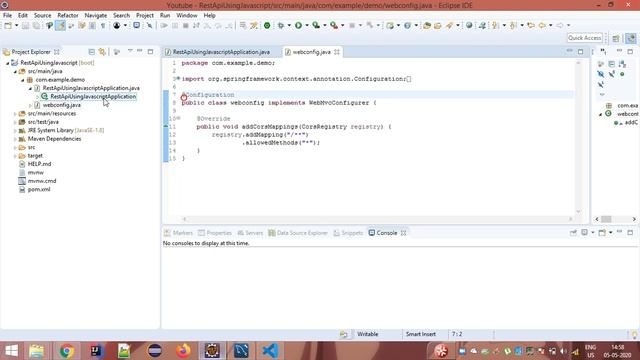Toggle Block Selection Mode icon in toolbar
Screen dimensions: 640x360
(92, 25)
